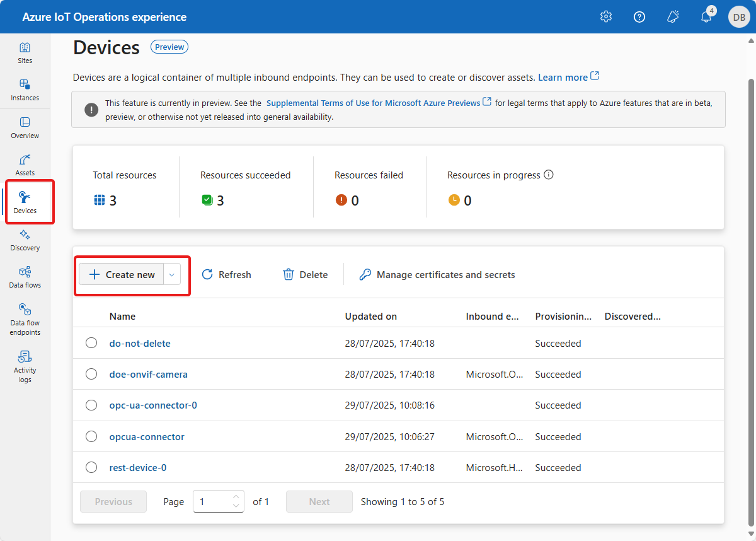756x541 pixels.
Task: Click Delete in the toolbar
Action: click(x=306, y=274)
